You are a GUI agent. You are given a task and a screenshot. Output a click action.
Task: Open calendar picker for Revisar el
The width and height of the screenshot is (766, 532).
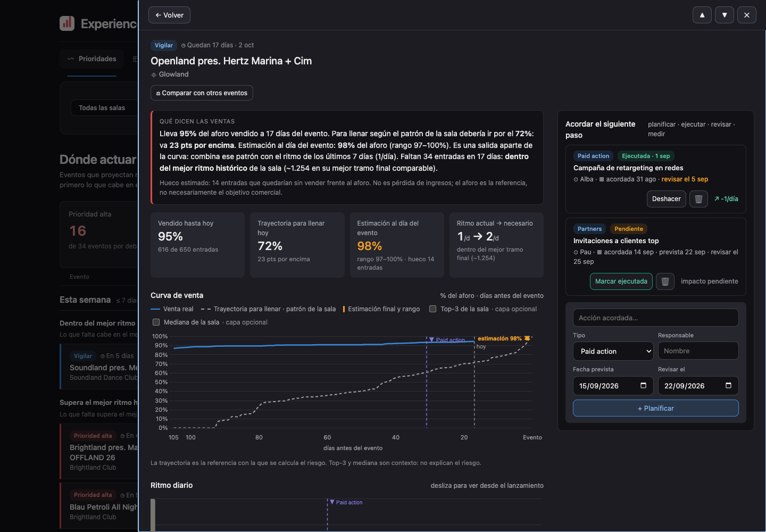coord(728,385)
